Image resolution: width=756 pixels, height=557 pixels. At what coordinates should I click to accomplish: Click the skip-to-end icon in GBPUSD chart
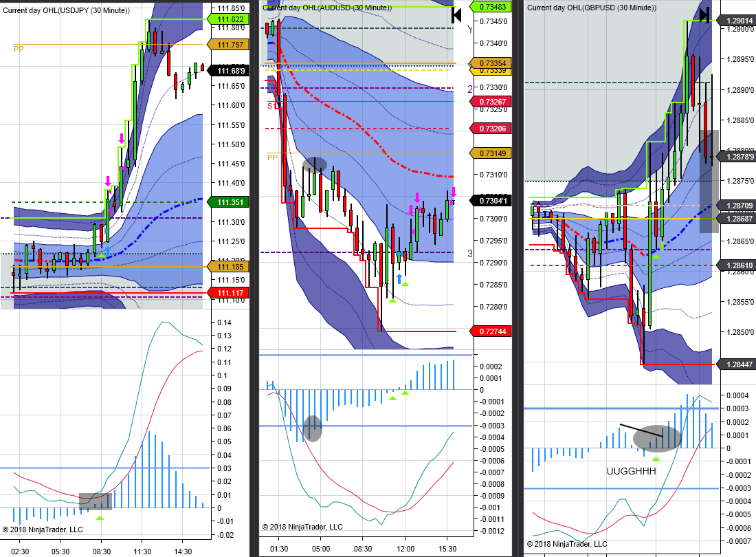point(704,15)
